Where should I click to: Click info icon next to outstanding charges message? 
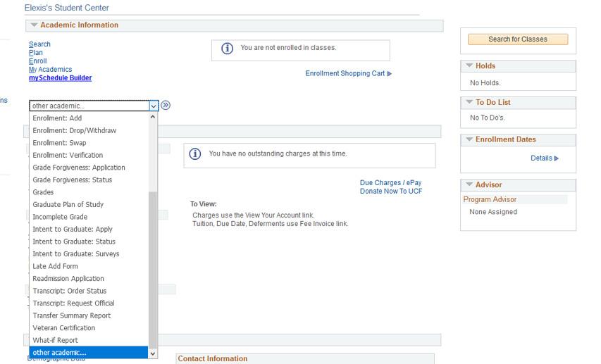point(195,154)
